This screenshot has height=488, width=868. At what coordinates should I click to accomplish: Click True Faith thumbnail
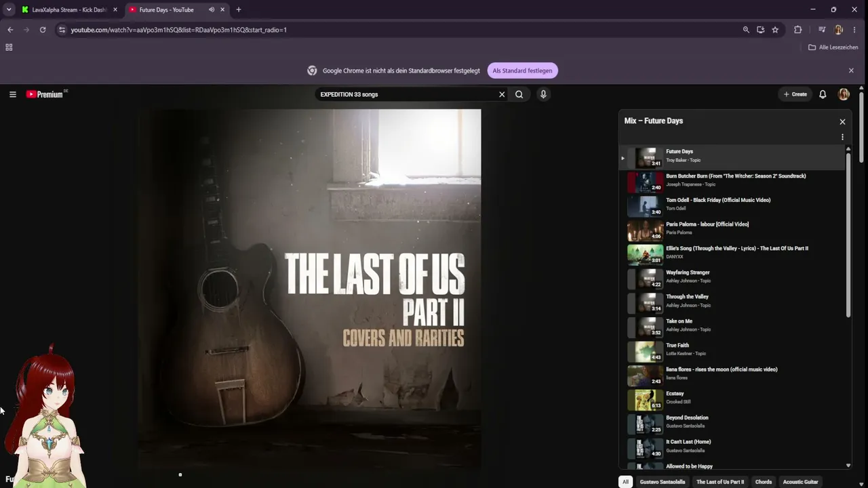pos(645,351)
